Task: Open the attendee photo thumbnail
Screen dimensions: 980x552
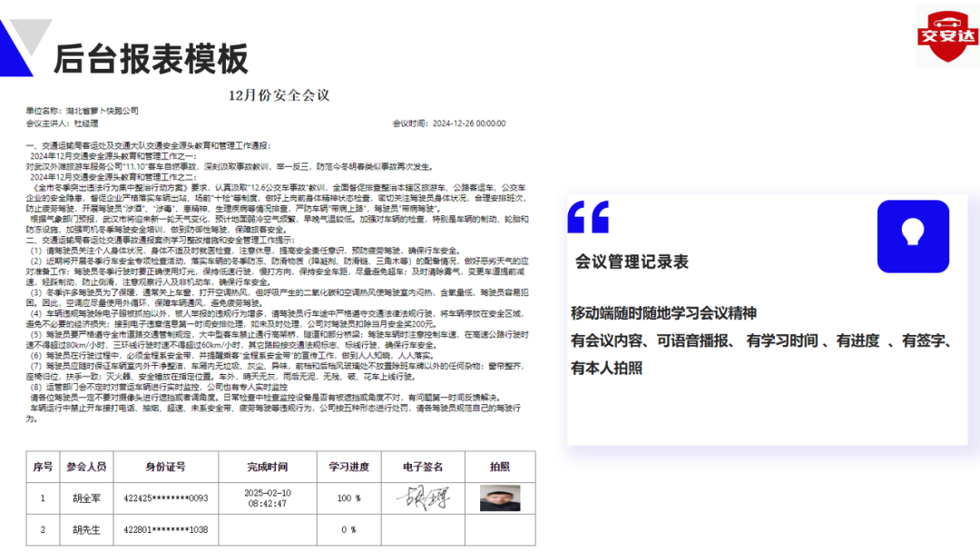Action: pos(499,498)
